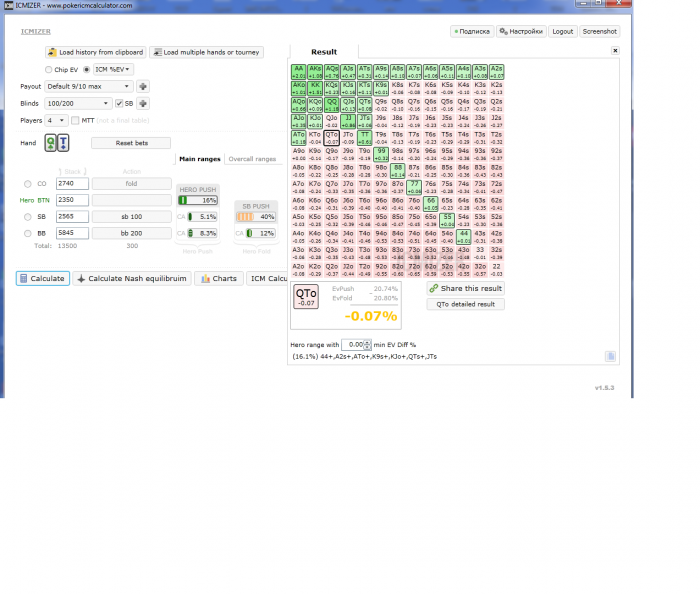
Task: Click the min EV Diff value field
Action: (353, 345)
